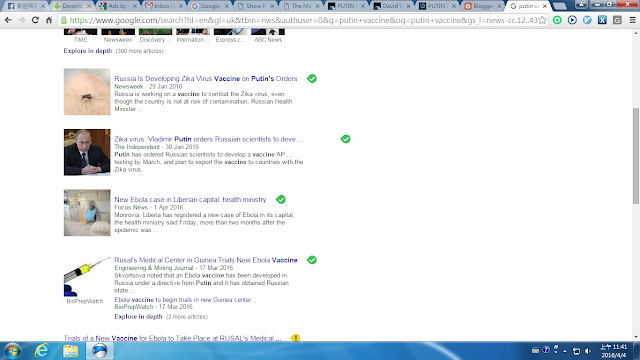Screen dimensions: 640x360
Task: Click the green check beside Newsweek Zika article
Action: [x=312, y=78]
